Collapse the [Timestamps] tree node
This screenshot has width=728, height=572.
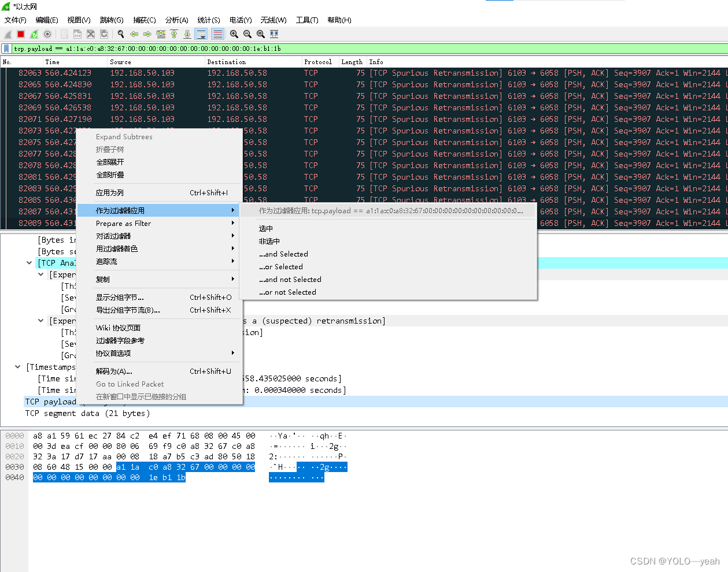pyautogui.click(x=17, y=367)
